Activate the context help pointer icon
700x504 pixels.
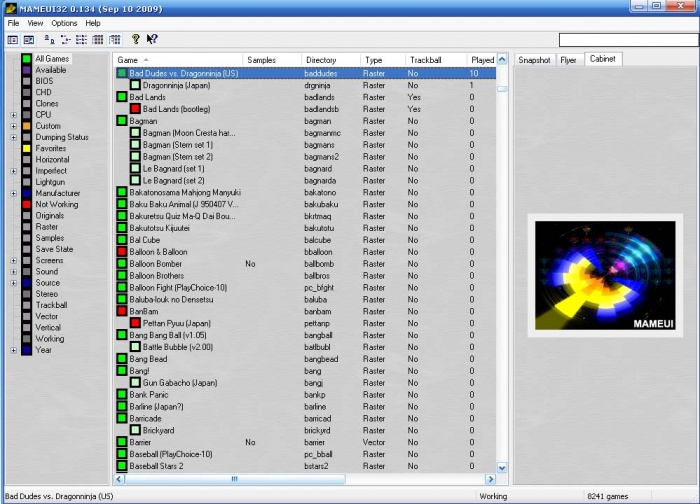pos(152,39)
